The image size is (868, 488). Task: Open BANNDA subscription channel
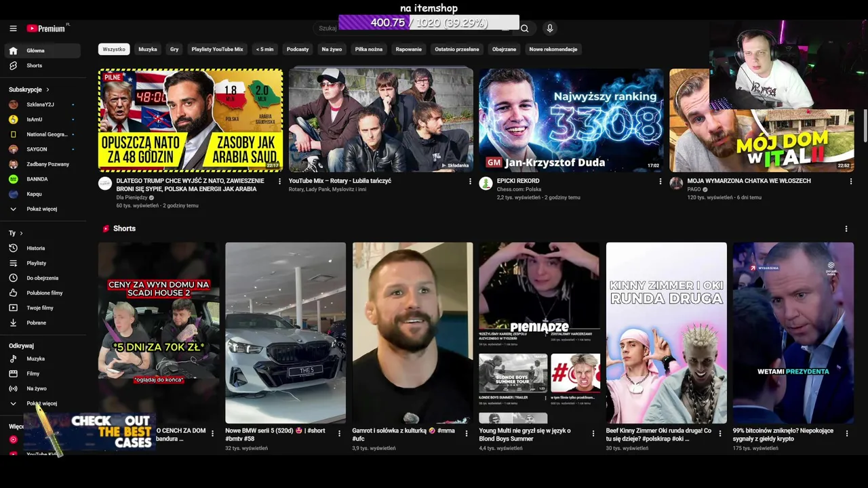[42, 179]
